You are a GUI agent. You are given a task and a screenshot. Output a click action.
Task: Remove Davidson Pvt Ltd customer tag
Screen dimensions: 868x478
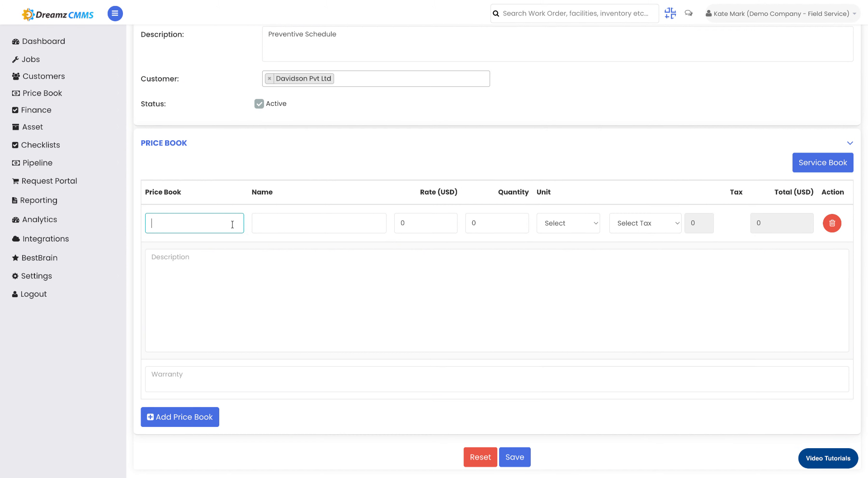[x=269, y=79]
